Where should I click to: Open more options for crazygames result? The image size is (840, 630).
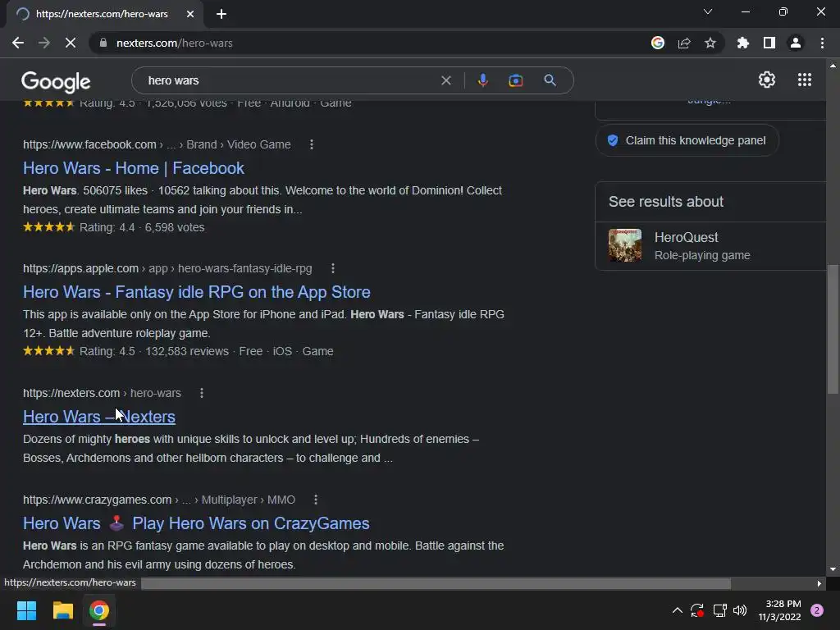(x=316, y=500)
